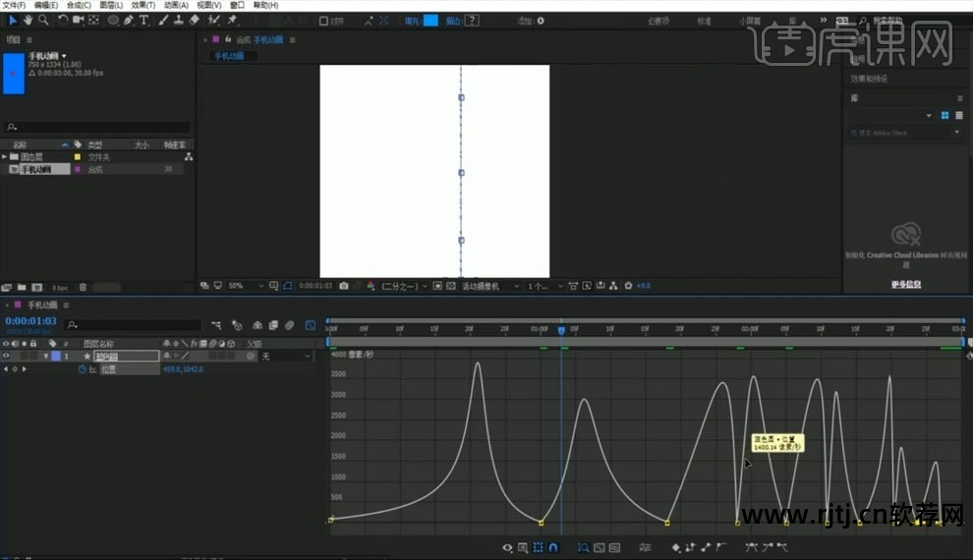Click position value 459.0,1042.0
973x560 pixels.
183,369
